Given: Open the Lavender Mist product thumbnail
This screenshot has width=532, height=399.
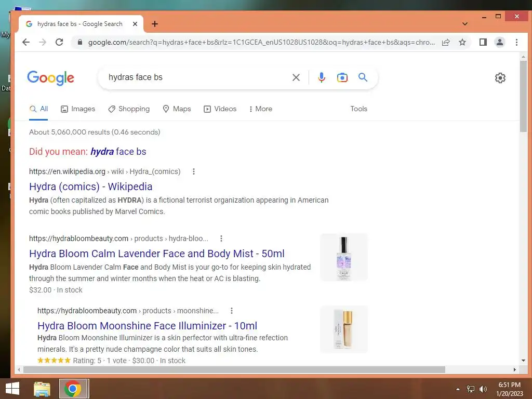Looking at the screenshot, I should (344, 257).
